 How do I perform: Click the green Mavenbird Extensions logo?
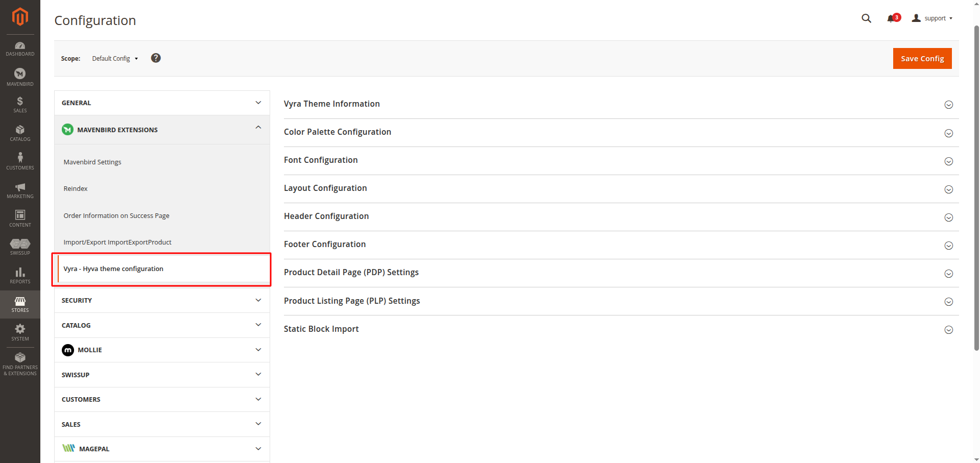point(67,130)
